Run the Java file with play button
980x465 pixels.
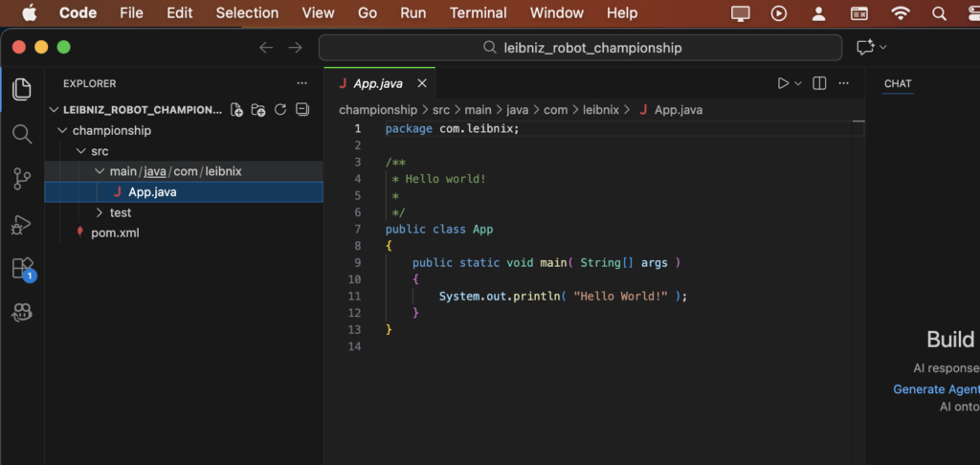[784, 83]
